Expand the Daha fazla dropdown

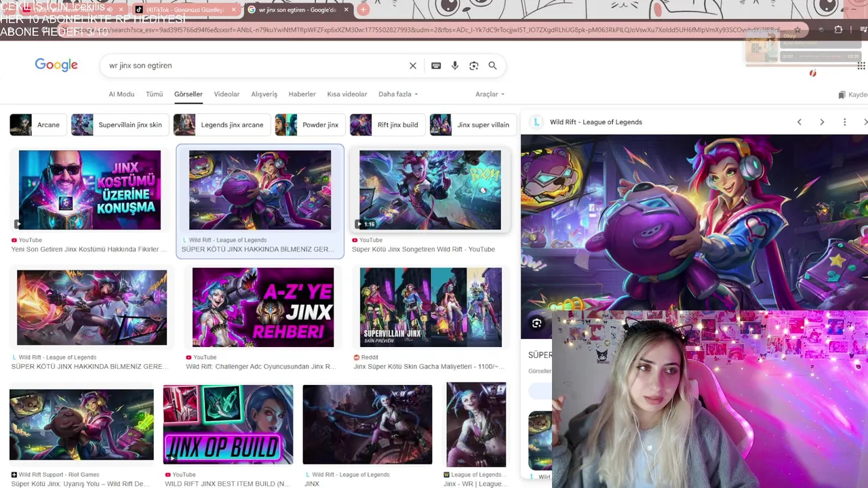pyautogui.click(x=398, y=94)
